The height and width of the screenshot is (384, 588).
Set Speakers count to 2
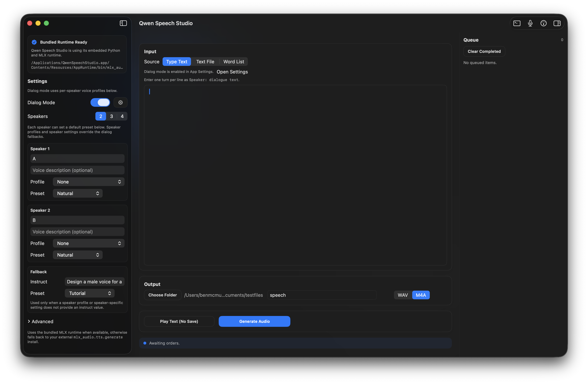click(x=100, y=116)
